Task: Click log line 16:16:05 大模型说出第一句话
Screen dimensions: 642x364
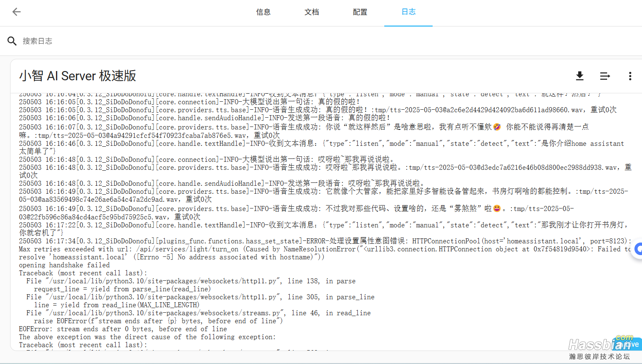Action: coord(190,102)
